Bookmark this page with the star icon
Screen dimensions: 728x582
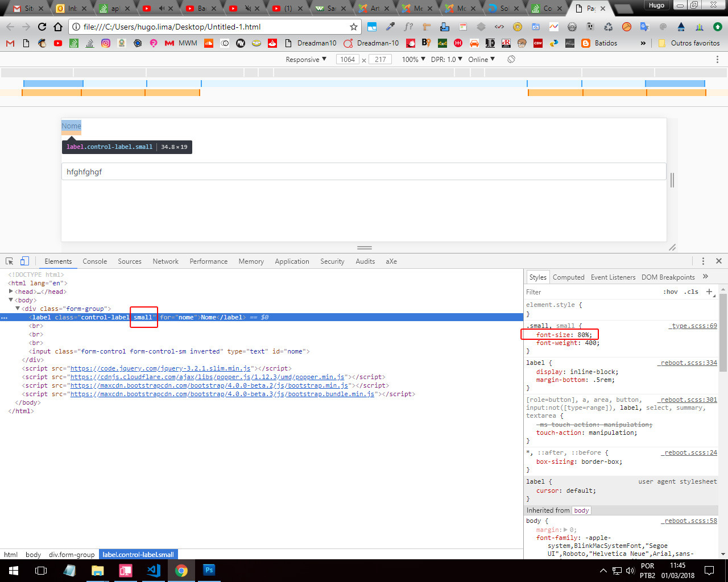353,27
